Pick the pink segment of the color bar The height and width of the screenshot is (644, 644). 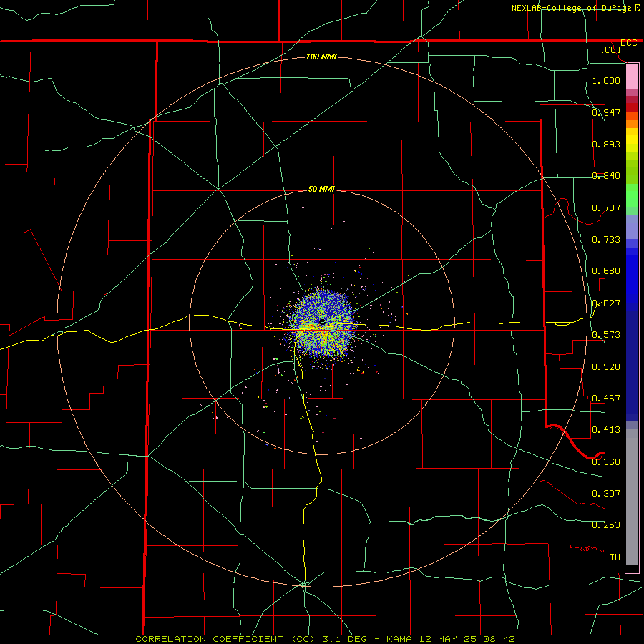(x=632, y=77)
